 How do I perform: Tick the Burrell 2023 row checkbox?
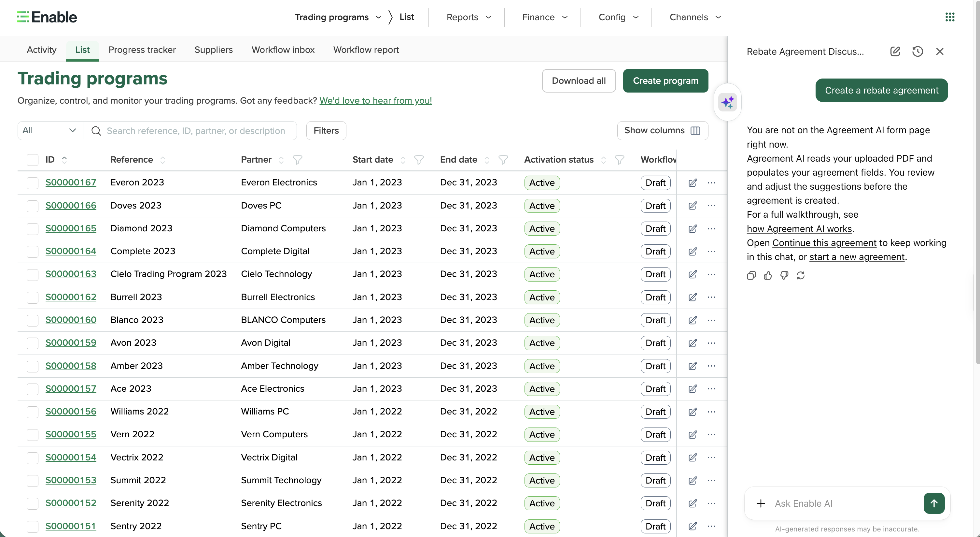coord(33,297)
